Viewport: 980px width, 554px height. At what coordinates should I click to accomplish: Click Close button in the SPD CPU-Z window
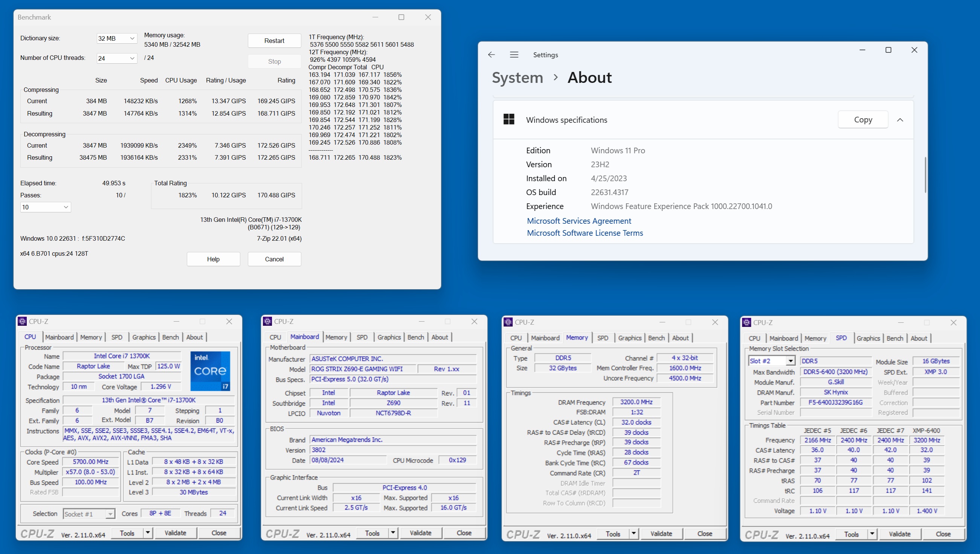coord(943,534)
